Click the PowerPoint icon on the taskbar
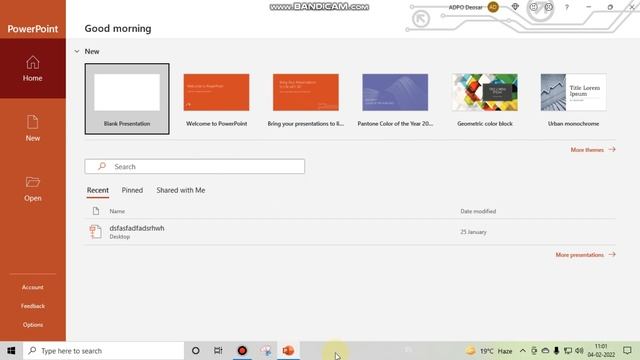 [x=288, y=351]
